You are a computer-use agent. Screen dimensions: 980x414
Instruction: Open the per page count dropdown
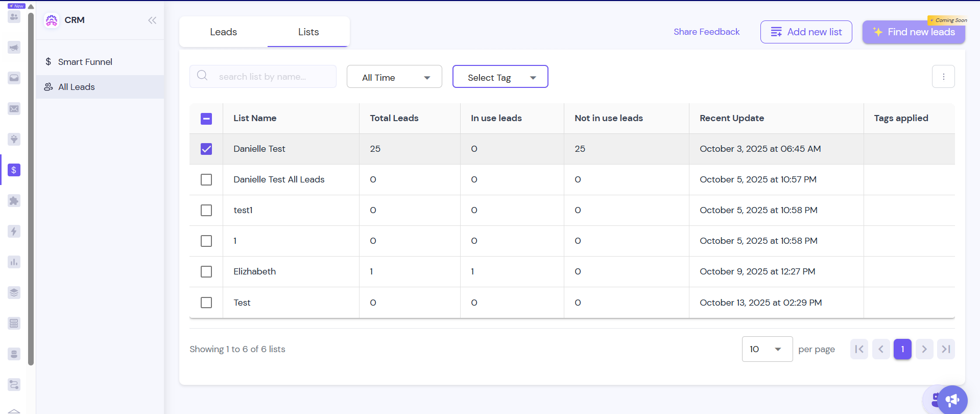pyautogui.click(x=767, y=349)
